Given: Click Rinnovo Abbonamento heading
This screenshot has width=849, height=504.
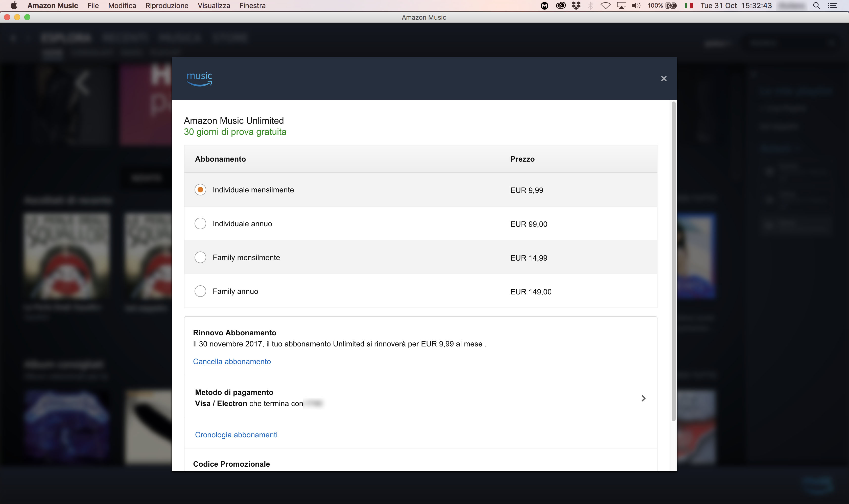Looking at the screenshot, I should (x=234, y=333).
